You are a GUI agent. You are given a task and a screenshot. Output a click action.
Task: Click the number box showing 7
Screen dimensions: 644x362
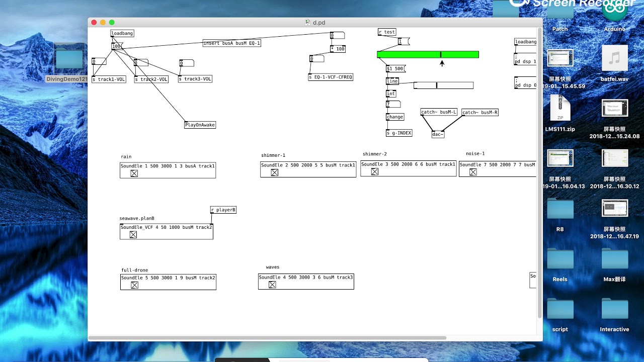pyautogui.click(x=393, y=104)
